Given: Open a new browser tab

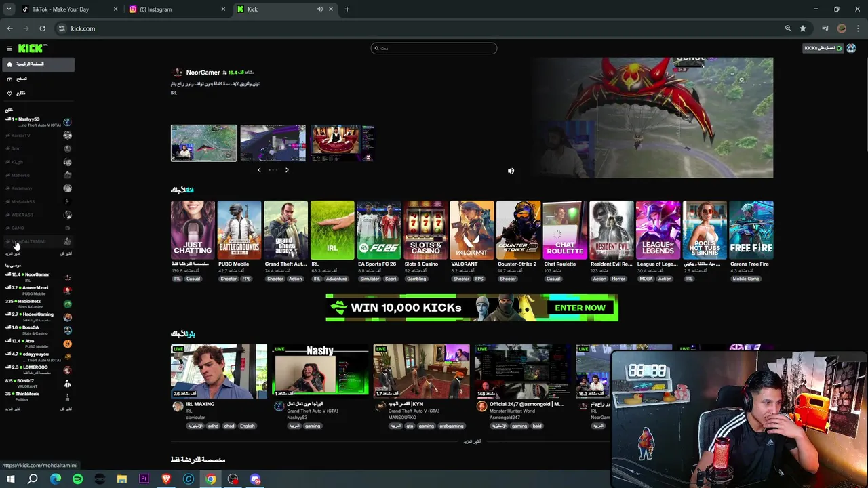Looking at the screenshot, I should 347,9.
